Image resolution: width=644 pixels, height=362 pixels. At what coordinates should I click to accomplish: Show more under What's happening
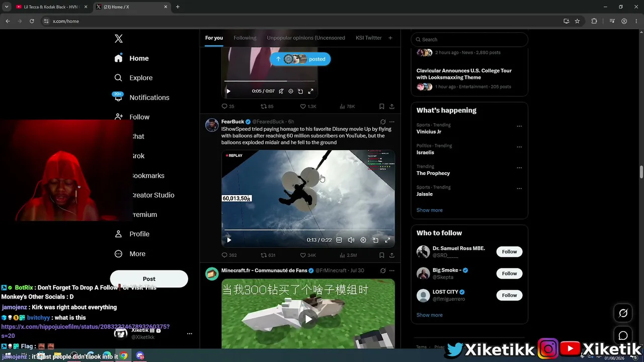pyautogui.click(x=430, y=210)
